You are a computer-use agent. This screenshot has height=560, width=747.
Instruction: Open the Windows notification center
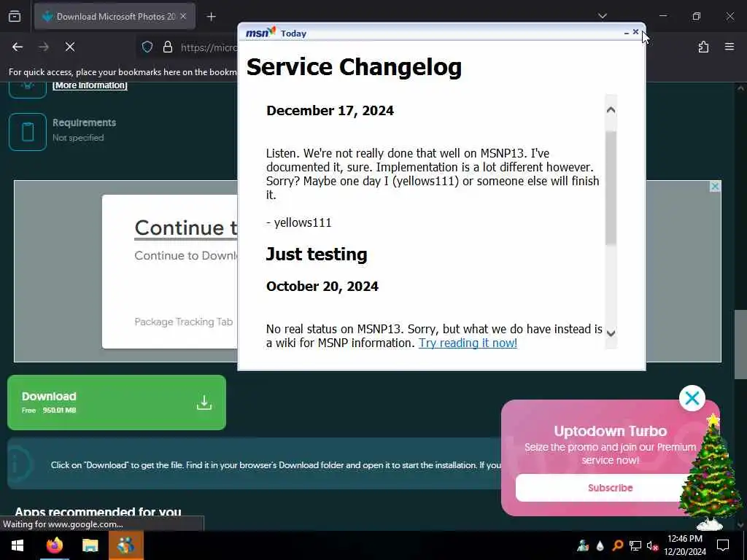click(723, 545)
